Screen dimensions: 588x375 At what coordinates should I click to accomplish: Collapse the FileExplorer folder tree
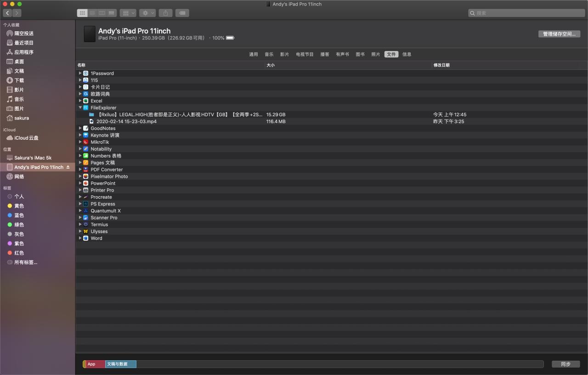tap(80, 108)
